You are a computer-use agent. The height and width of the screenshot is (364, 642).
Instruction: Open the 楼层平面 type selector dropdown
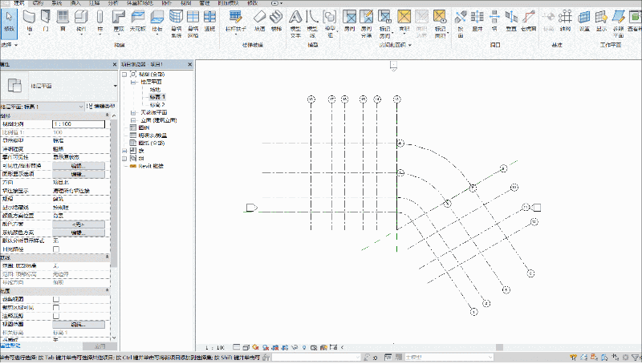(59, 86)
